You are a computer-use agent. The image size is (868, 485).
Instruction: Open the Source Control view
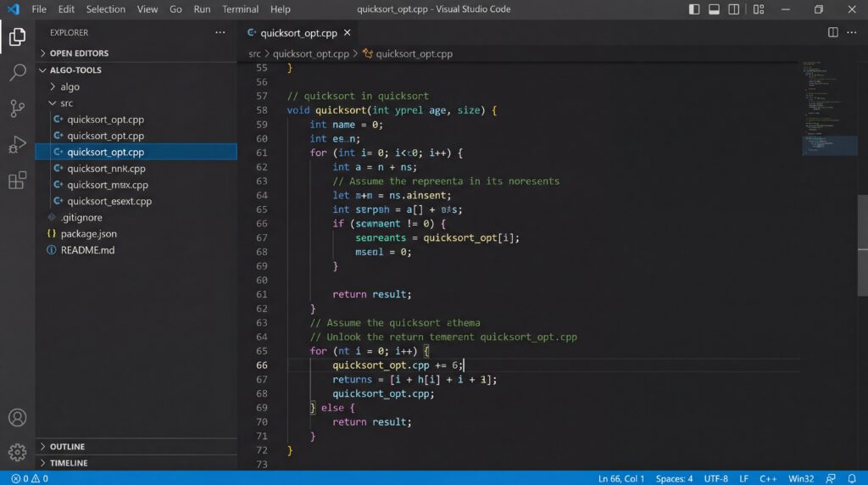coord(17,108)
